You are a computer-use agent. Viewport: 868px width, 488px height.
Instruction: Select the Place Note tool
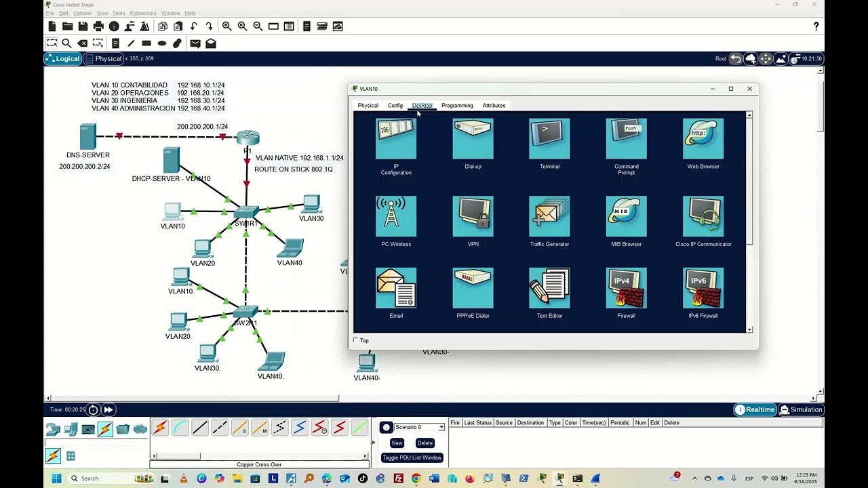pyautogui.click(x=115, y=43)
